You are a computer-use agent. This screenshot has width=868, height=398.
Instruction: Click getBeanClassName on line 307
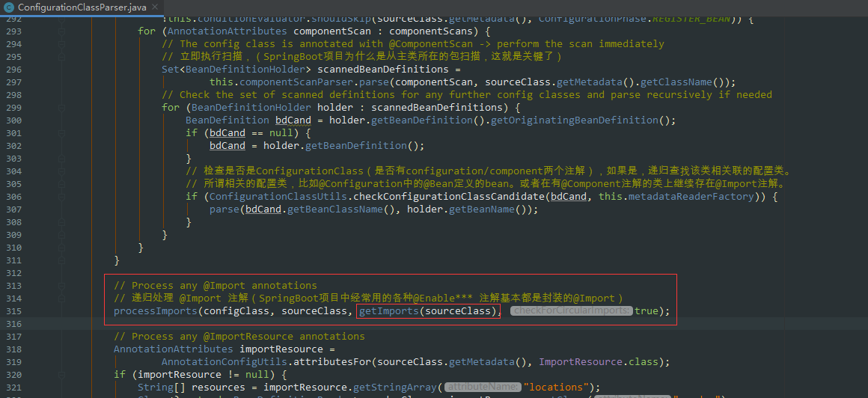point(335,209)
